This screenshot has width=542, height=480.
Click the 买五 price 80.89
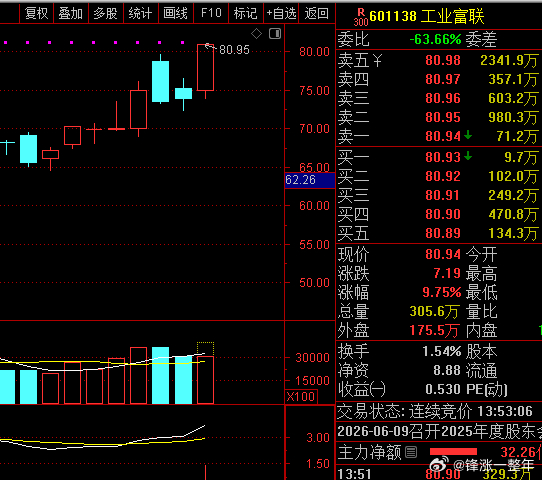point(443,234)
